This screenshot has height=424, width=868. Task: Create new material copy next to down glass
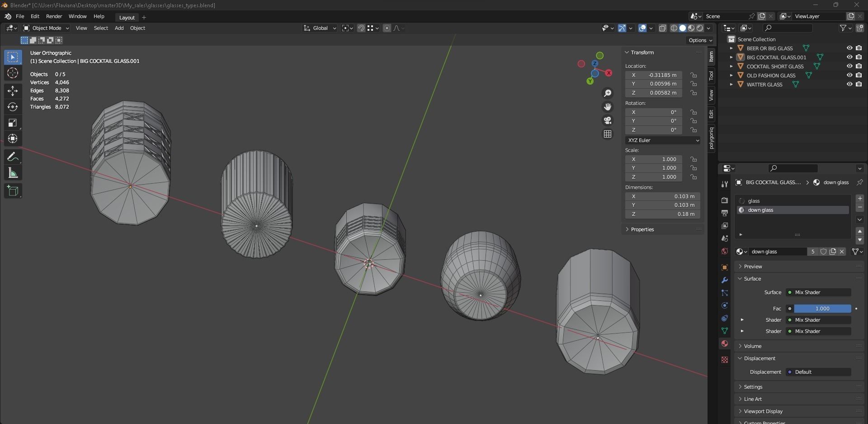(833, 252)
